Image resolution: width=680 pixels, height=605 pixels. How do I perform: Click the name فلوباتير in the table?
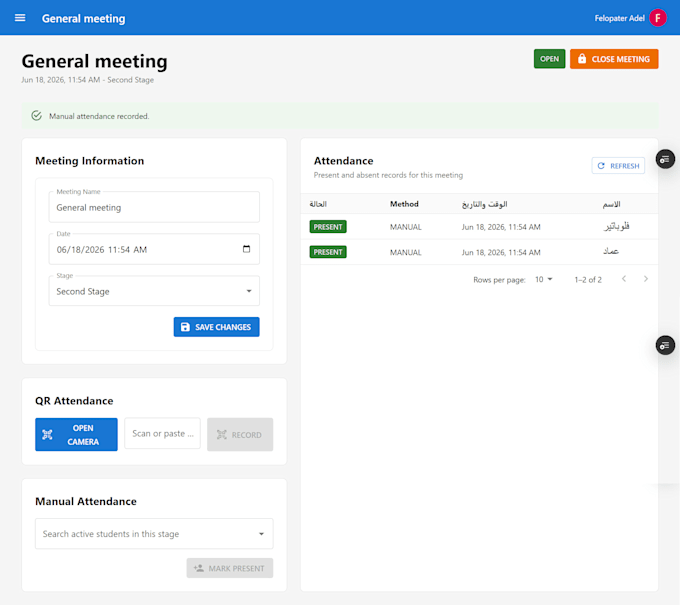click(616, 226)
